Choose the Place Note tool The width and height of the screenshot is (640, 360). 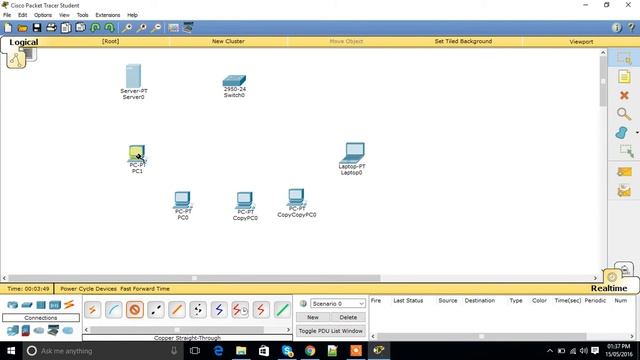click(624, 77)
